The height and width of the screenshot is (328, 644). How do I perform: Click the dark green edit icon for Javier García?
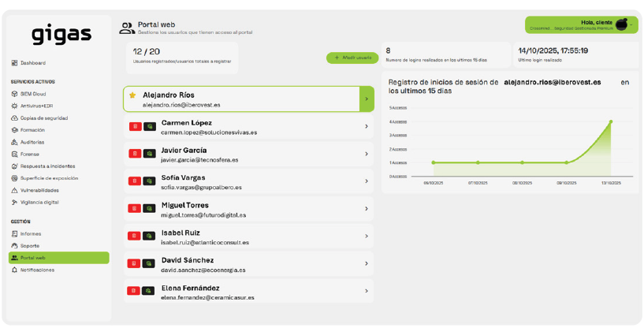[148, 154]
